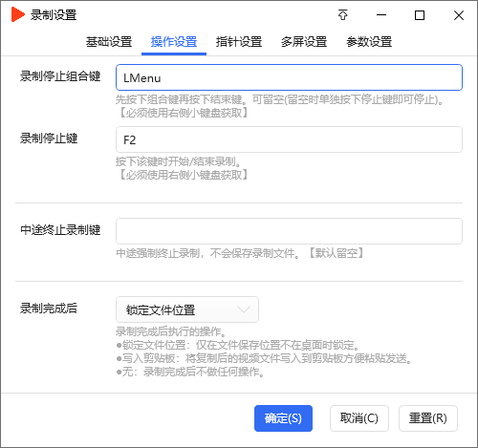The image size is (478, 448).
Task: Click the empty 中途终止录制键 input box
Action: pyautogui.click(x=289, y=231)
